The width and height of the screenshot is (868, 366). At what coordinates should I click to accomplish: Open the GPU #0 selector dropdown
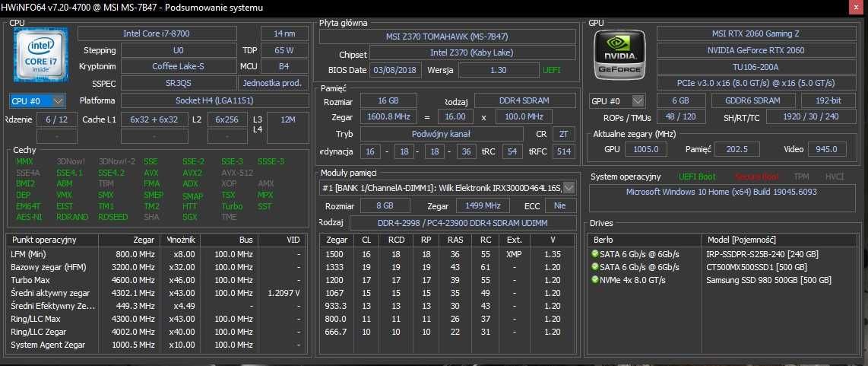(616, 101)
